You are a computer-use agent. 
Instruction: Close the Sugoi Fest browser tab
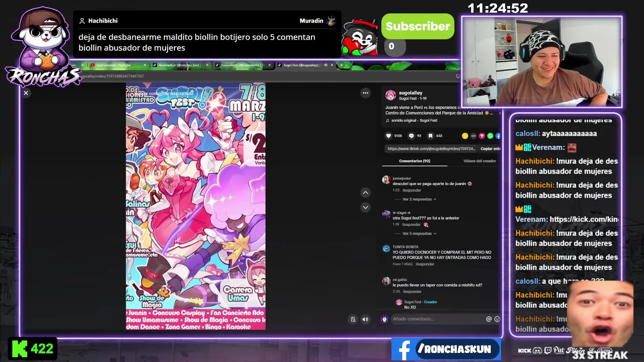click(x=333, y=65)
